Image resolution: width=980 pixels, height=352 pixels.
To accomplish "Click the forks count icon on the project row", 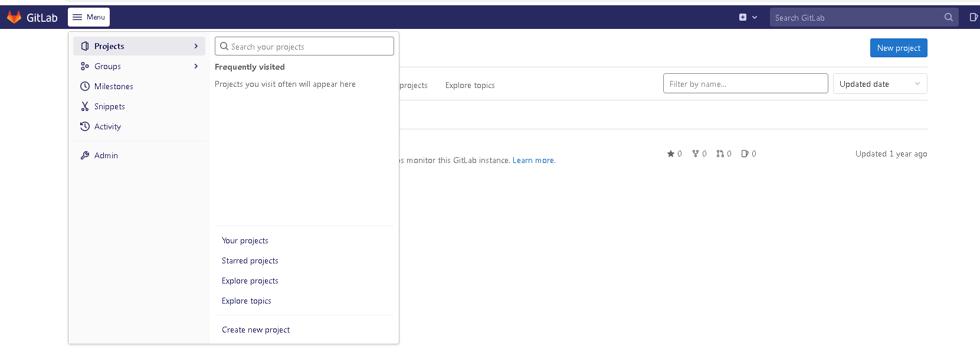I will click(x=696, y=154).
